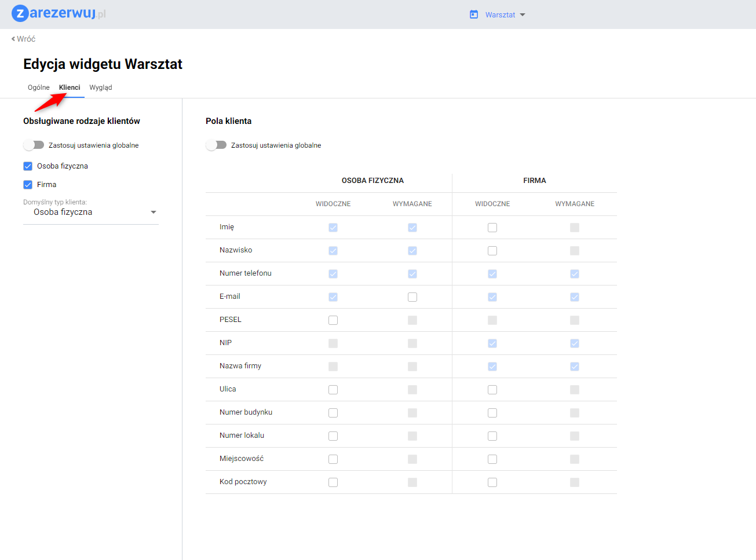Enable Kod pocztowy visible for Firma
This screenshot has width=756, height=560.
492,482
